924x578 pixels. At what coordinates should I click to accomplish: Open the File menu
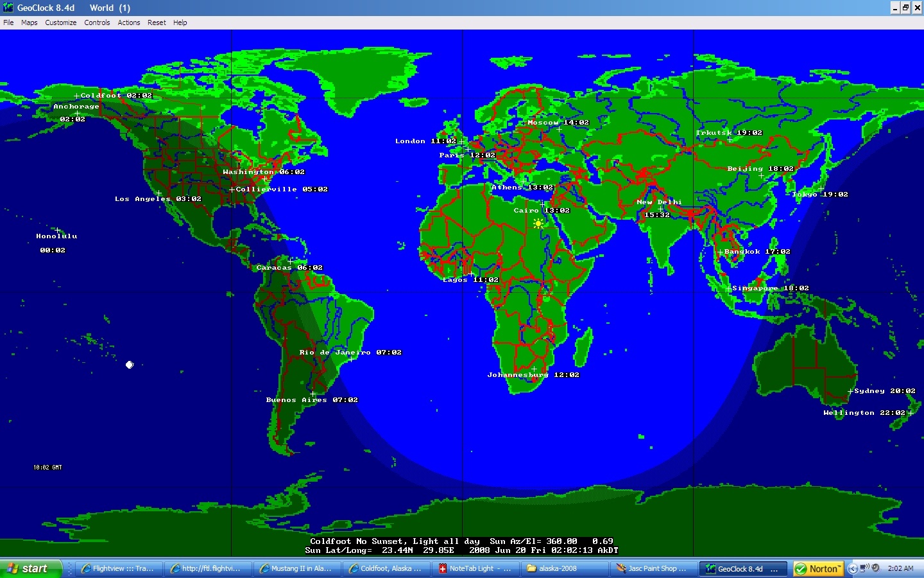(8, 22)
